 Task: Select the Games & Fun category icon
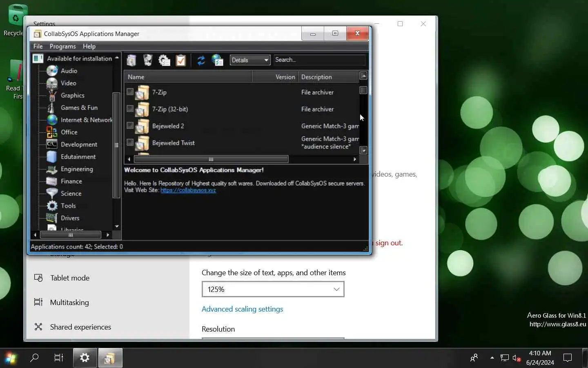point(51,108)
